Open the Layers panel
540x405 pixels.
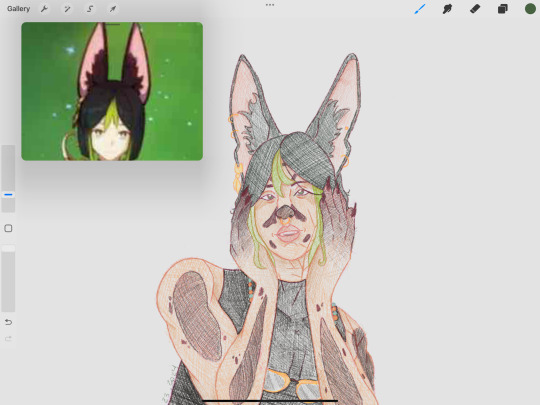coord(502,9)
